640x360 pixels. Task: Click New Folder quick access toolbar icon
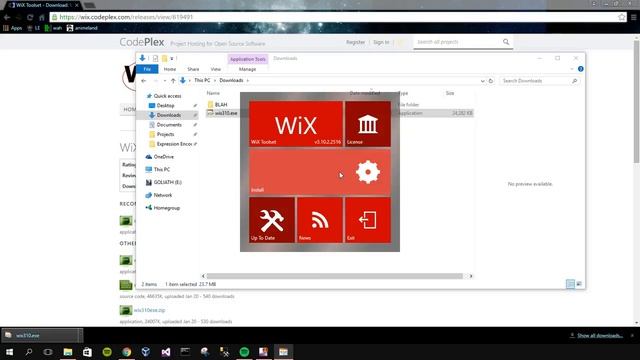tap(164, 58)
